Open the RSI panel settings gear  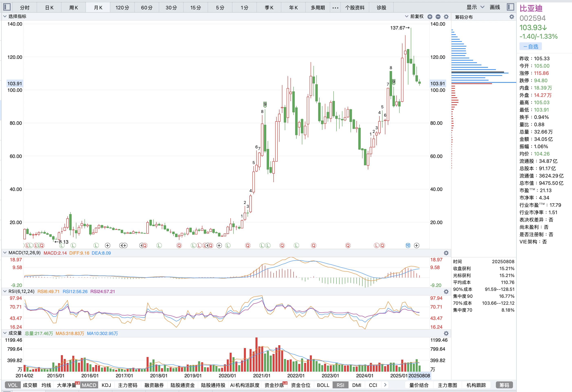[x=446, y=292]
